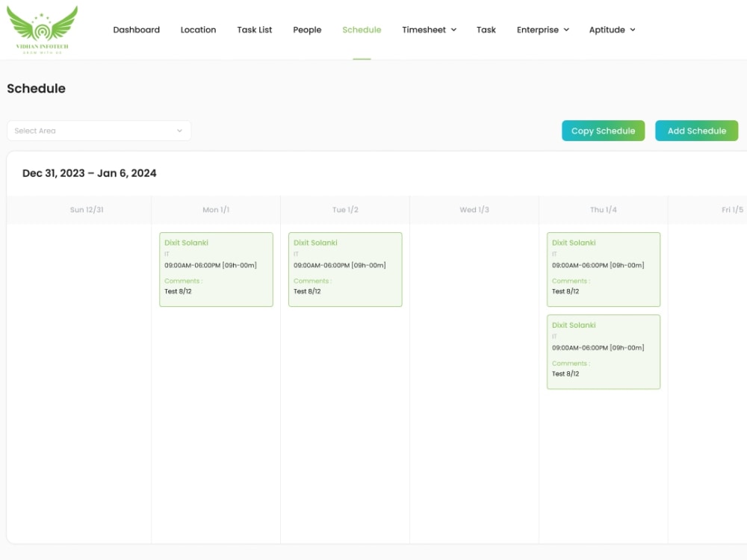The image size is (747, 560).
Task: Expand the Timesheet dropdown menu
Action: (x=430, y=30)
